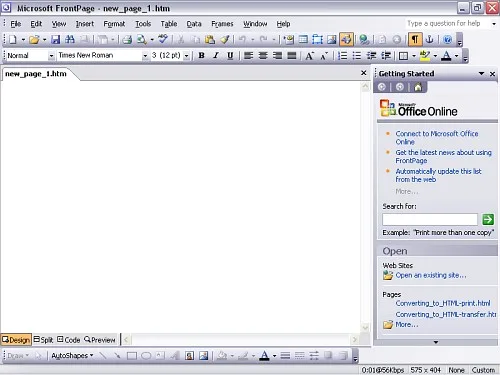
Task: Click the Insert Table icon
Action: click(x=303, y=40)
